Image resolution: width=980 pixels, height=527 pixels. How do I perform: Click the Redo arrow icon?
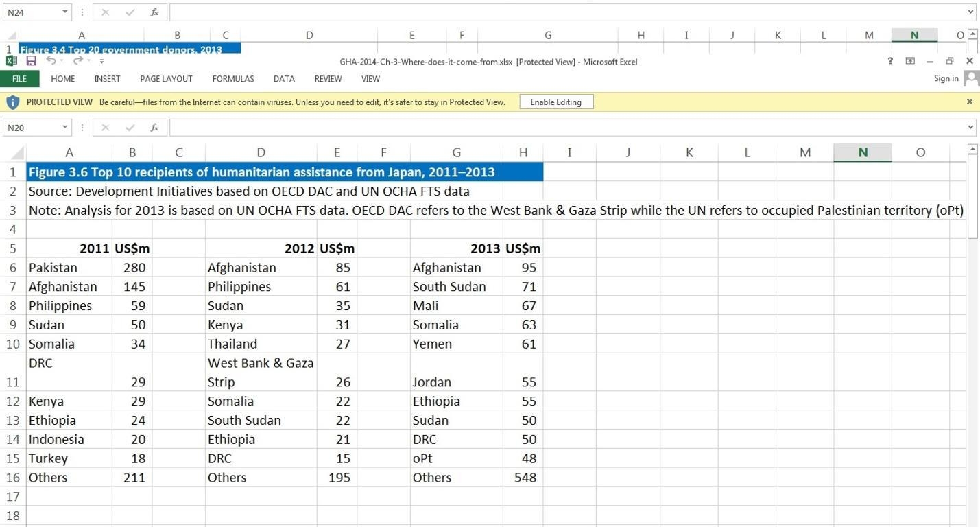coord(77,60)
